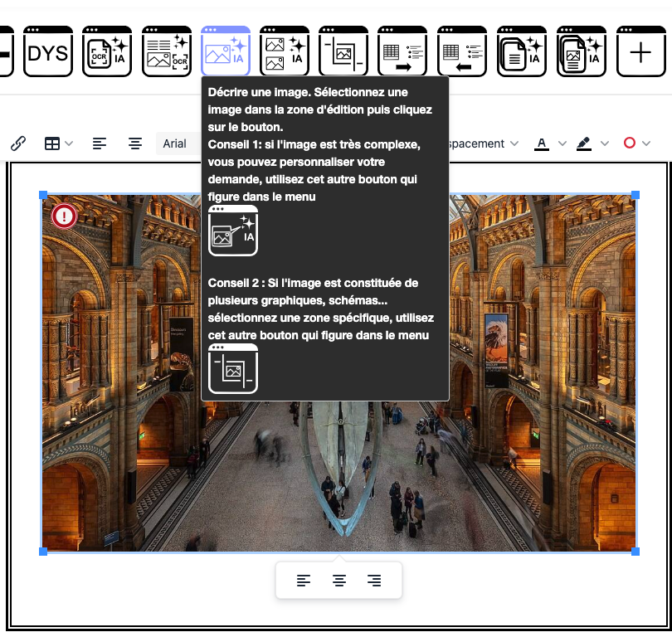Image resolution: width=672 pixels, height=637 pixels.
Task: Click the OCR IA document button
Action: pyautogui.click(x=107, y=51)
